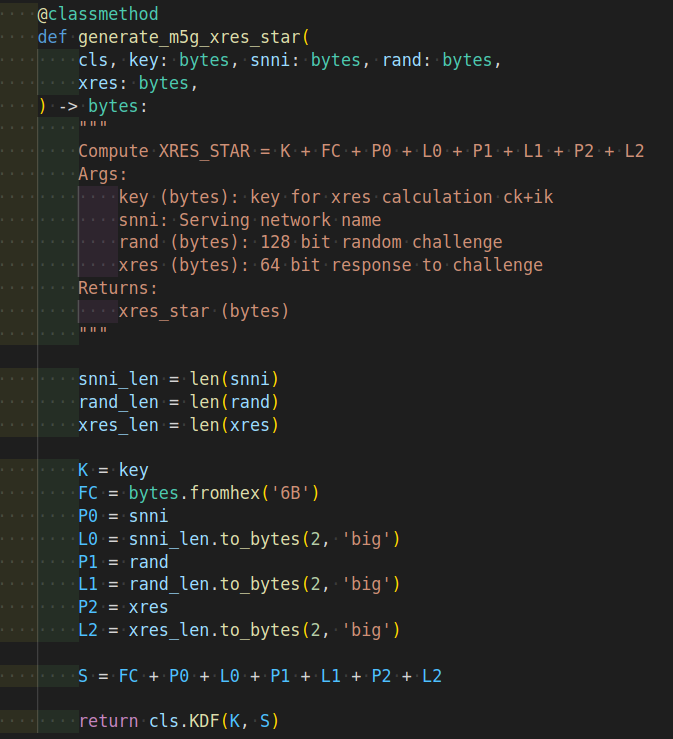Click the 'P0 = snni' assignment
Viewport: 673px width, 739px height.
pyautogui.click(x=123, y=516)
